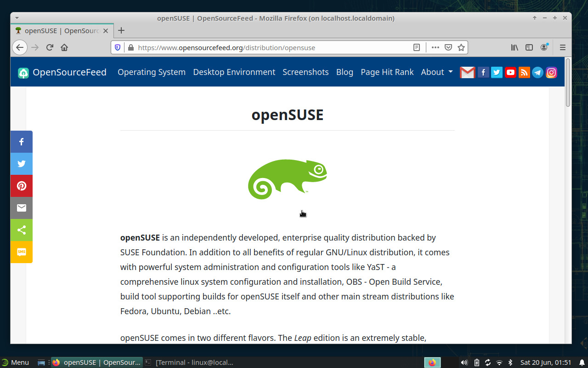Image resolution: width=588 pixels, height=368 pixels.
Task: Click the Operating System link
Action: tap(151, 72)
